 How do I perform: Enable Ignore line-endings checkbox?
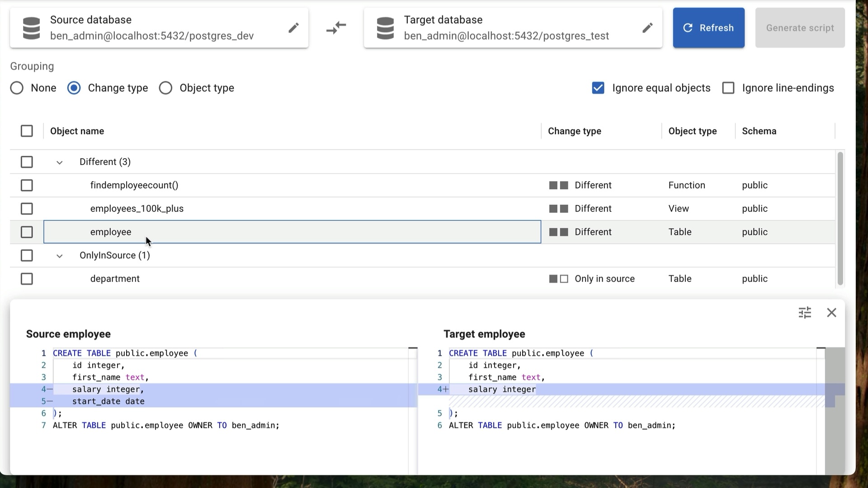pyautogui.click(x=728, y=88)
